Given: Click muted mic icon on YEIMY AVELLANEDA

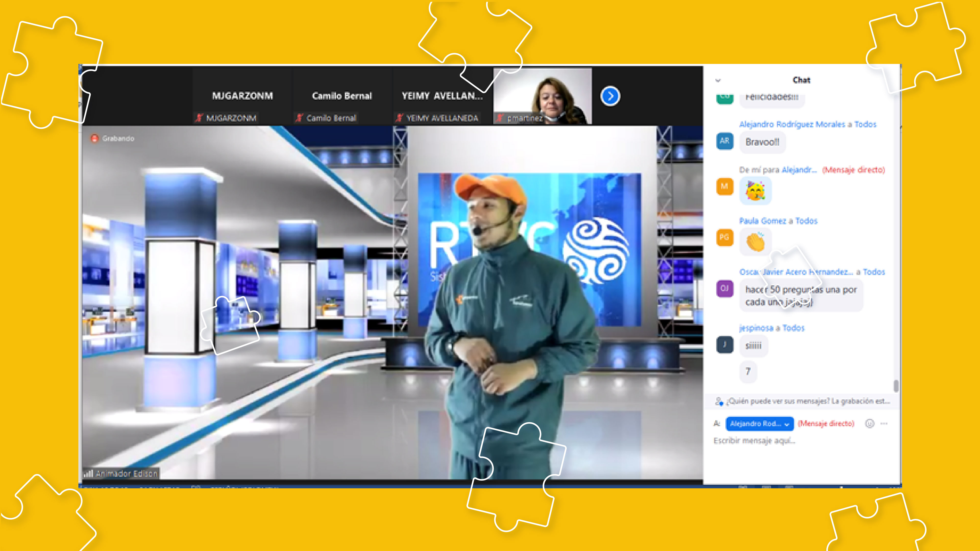Looking at the screenshot, I should coord(399,118).
